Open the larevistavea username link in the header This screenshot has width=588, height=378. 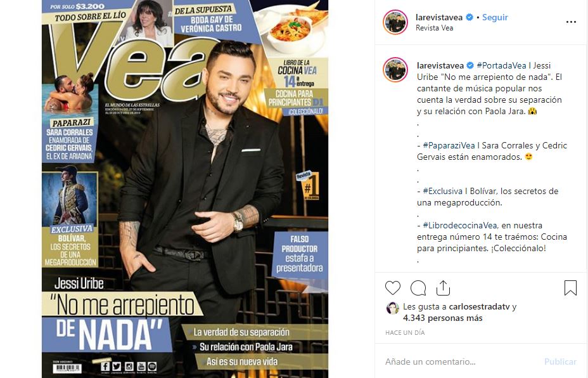point(439,17)
